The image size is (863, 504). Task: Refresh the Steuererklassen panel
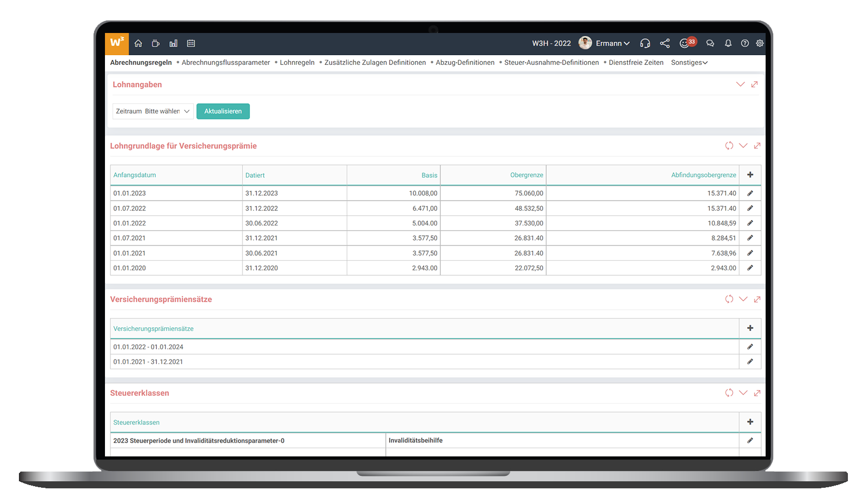tap(729, 393)
